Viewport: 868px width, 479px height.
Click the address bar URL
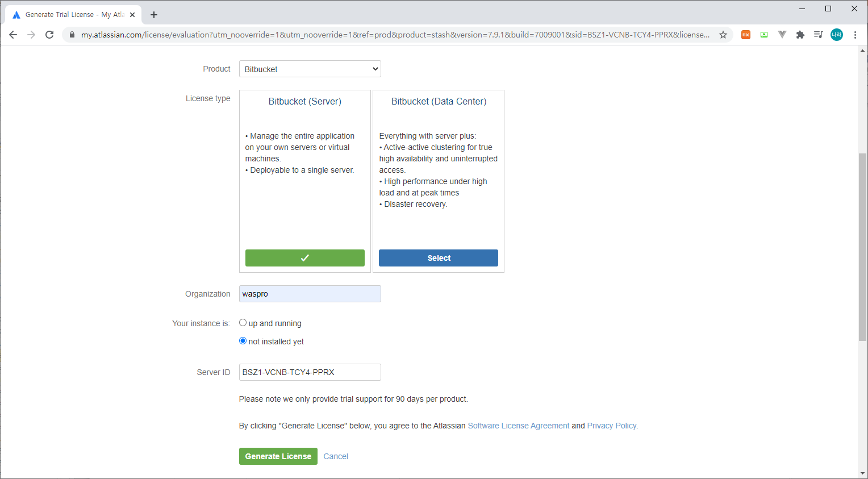(x=395, y=35)
